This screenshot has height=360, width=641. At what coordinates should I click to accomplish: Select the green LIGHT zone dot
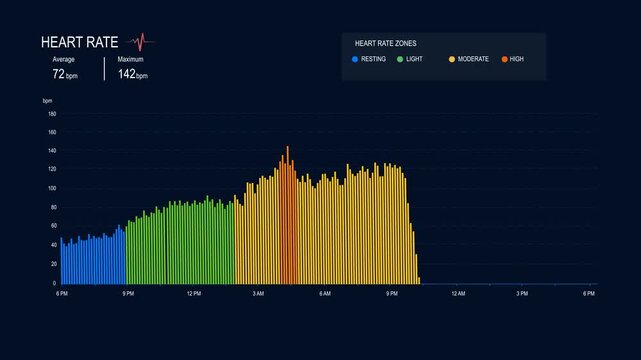400,59
